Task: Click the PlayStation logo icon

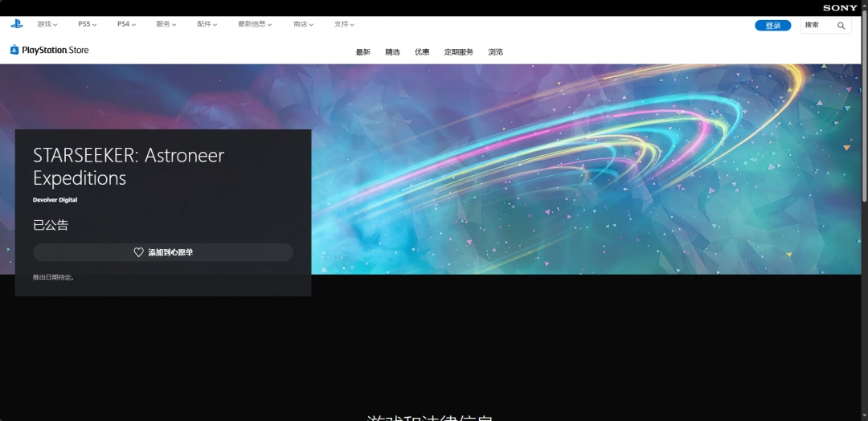Action: click(17, 24)
